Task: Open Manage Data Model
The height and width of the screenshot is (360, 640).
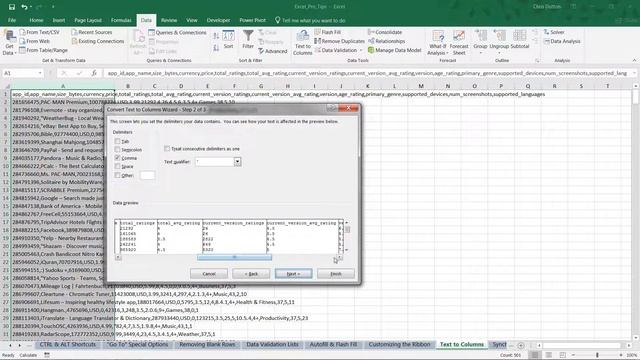Action: [x=394, y=50]
